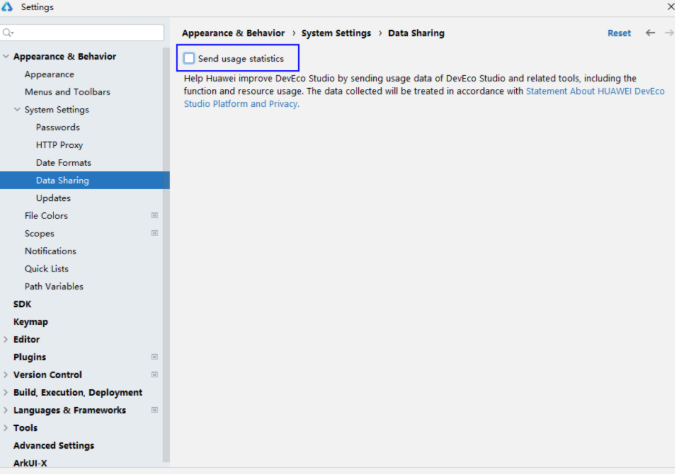Expand the Tools section
This screenshot has width=675, height=474.
(6, 428)
